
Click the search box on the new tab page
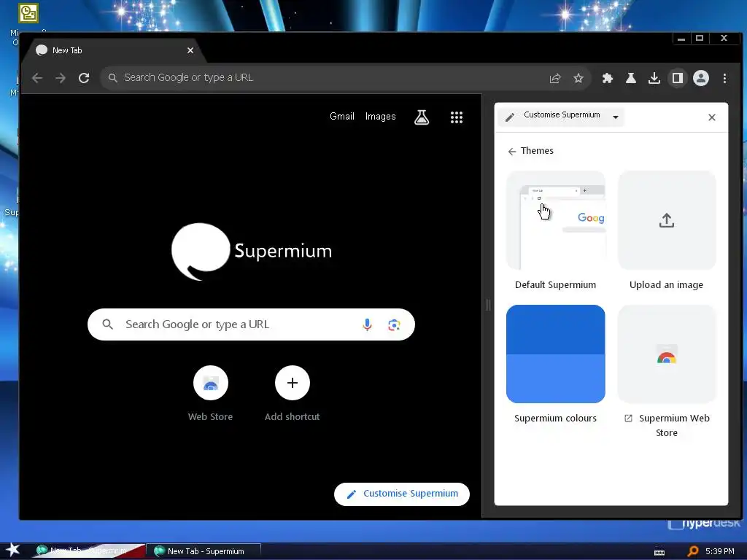(251, 324)
